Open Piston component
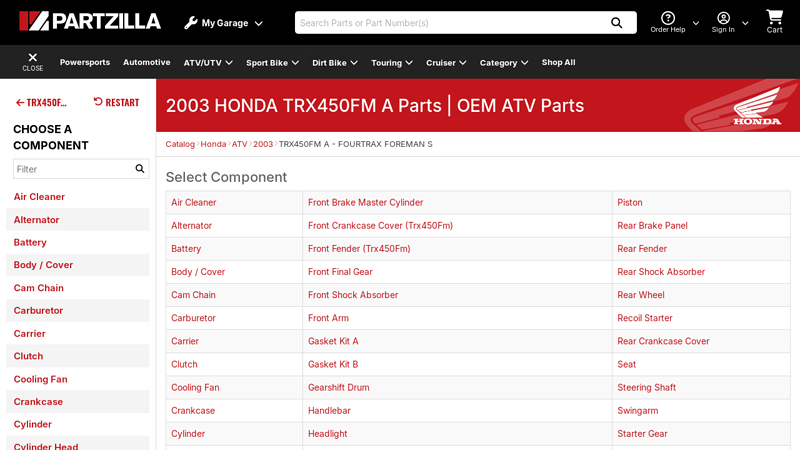 [x=630, y=203]
